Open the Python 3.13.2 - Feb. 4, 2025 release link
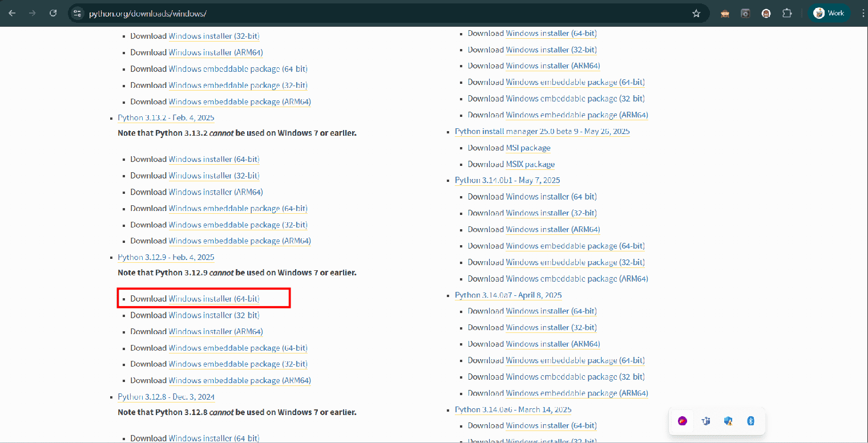The width and height of the screenshot is (868, 443). tap(166, 118)
